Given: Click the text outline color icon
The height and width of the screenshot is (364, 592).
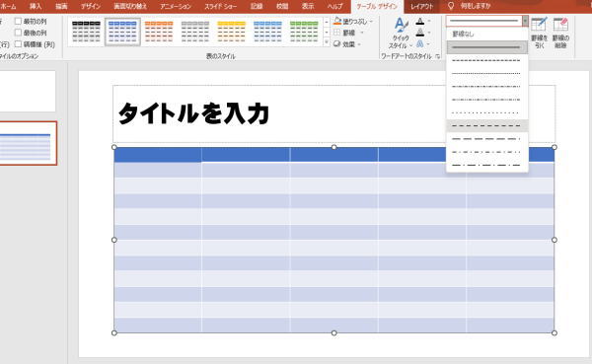Looking at the screenshot, I should click(420, 33).
